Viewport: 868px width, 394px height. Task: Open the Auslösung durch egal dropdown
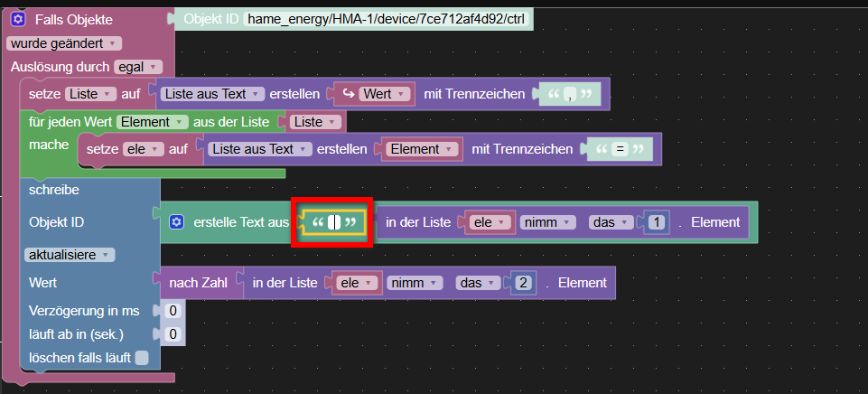coord(138,67)
